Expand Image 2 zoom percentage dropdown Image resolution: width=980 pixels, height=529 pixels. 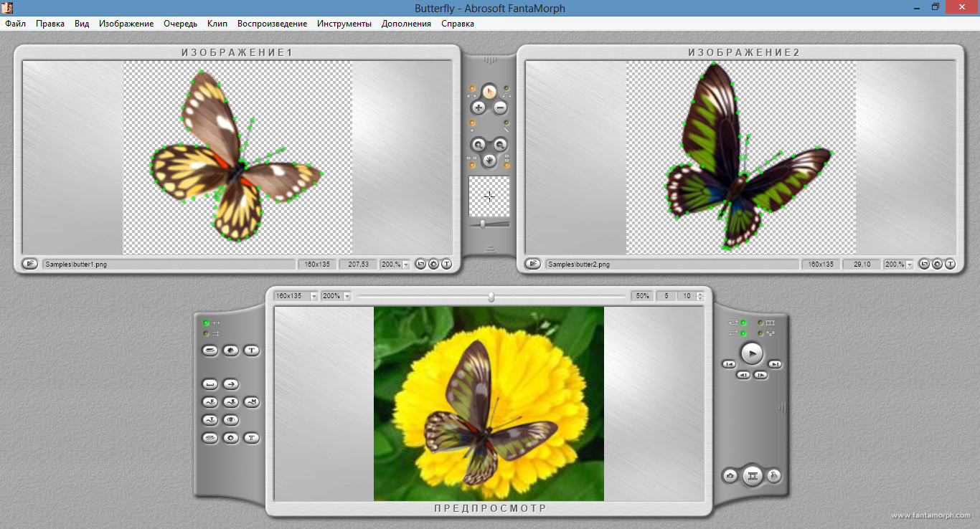click(909, 264)
